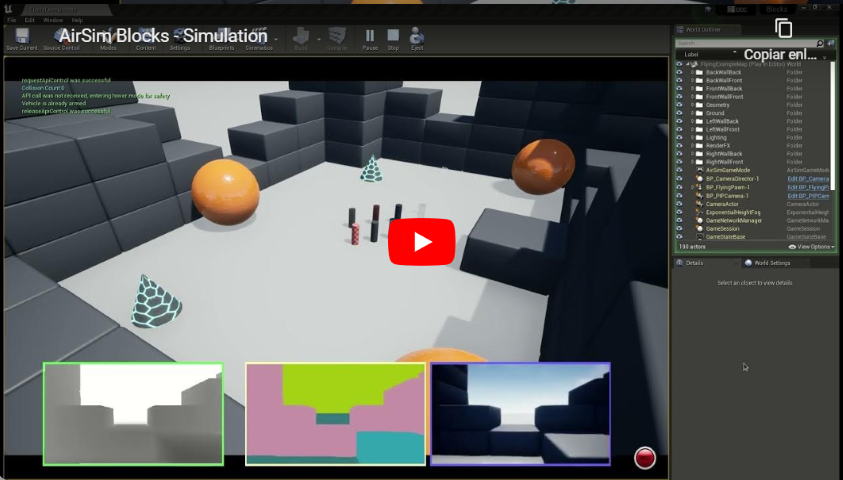
Task: Expand the RightWallBack folder
Action: 692,154
